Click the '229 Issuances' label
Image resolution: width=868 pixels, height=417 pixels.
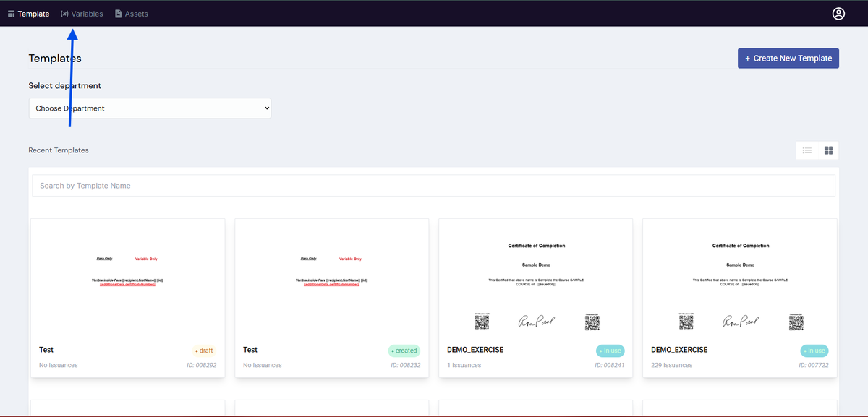point(671,365)
